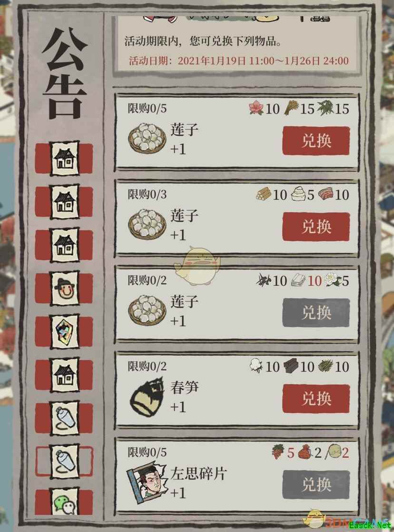This screenshot has height=532, width=394.
Task: Open the colorful gem announcement tab
Action: click(x=65, y=332)
